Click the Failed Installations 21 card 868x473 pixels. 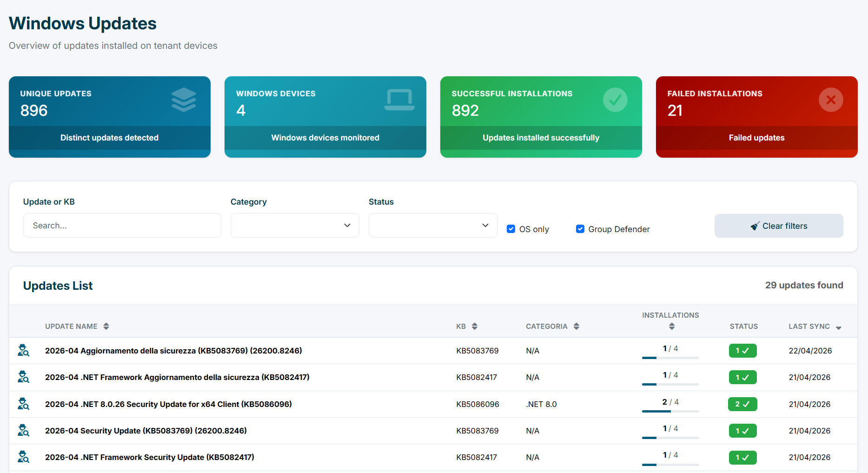756,117
